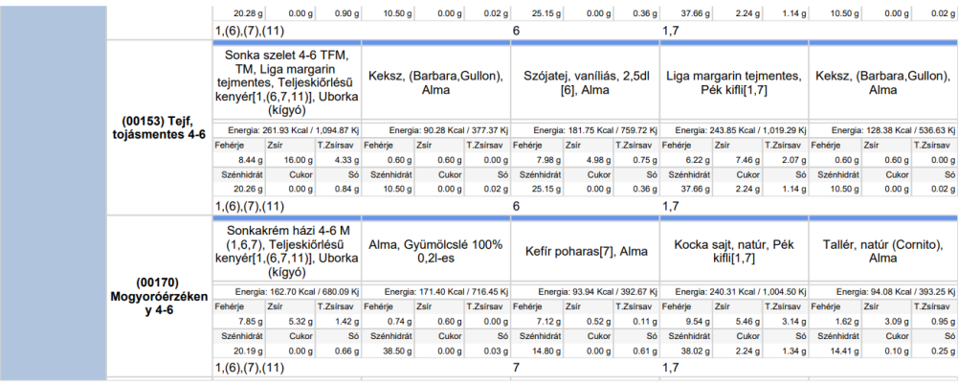Select the 'Sonka szelet 4-6 TFM' menu cell
Viewport: 980px width, 385px height.
click(x=288, y=82)
